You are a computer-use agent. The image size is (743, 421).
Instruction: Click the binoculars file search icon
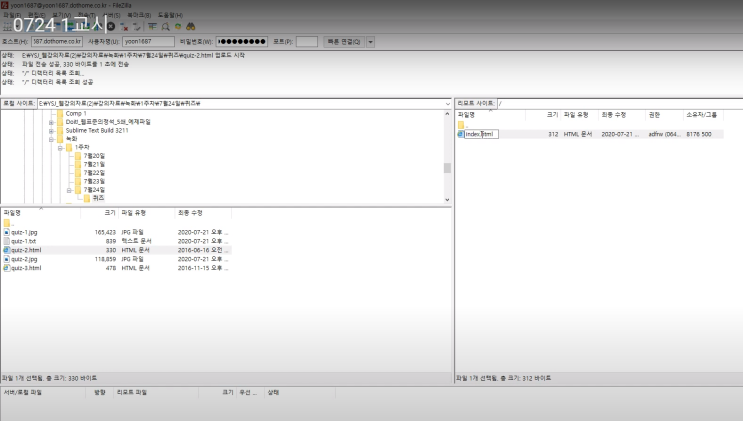190,27
